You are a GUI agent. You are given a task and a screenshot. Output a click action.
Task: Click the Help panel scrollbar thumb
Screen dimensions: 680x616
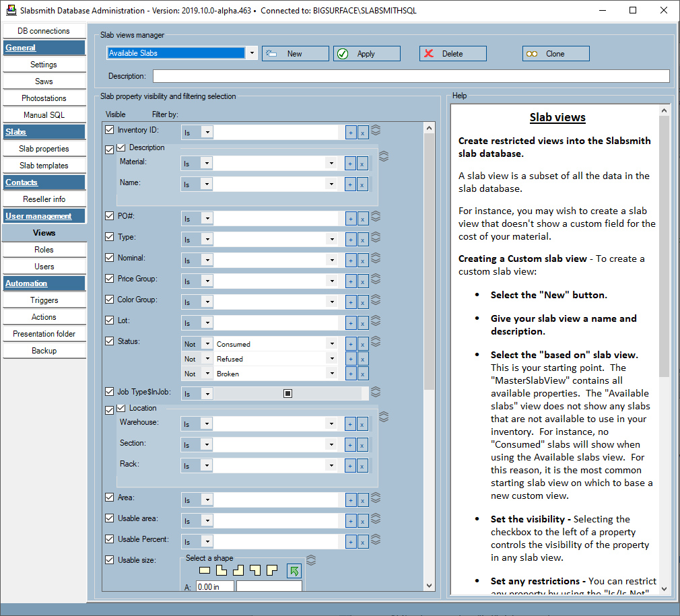pyautogui.click(x=664, y=246)
